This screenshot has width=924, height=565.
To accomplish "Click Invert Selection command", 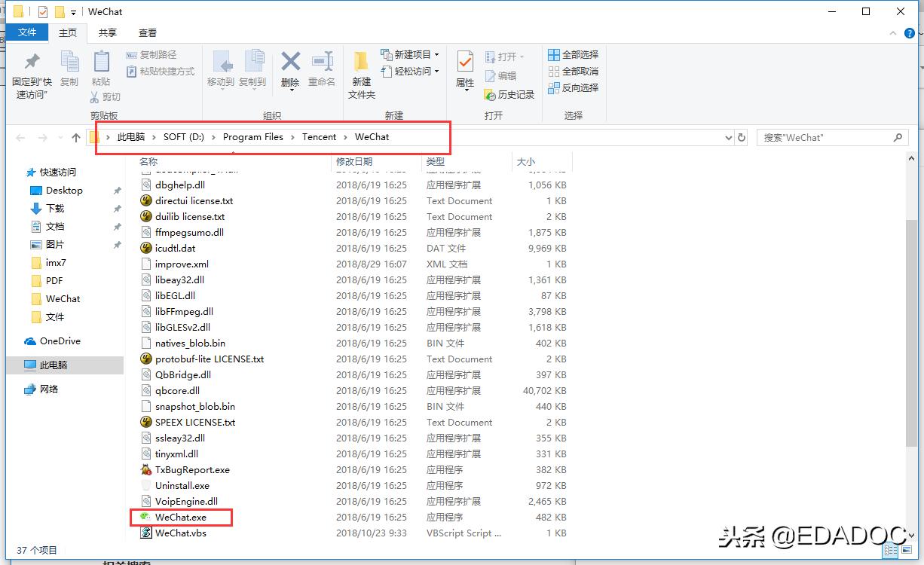I will point(574,87).
